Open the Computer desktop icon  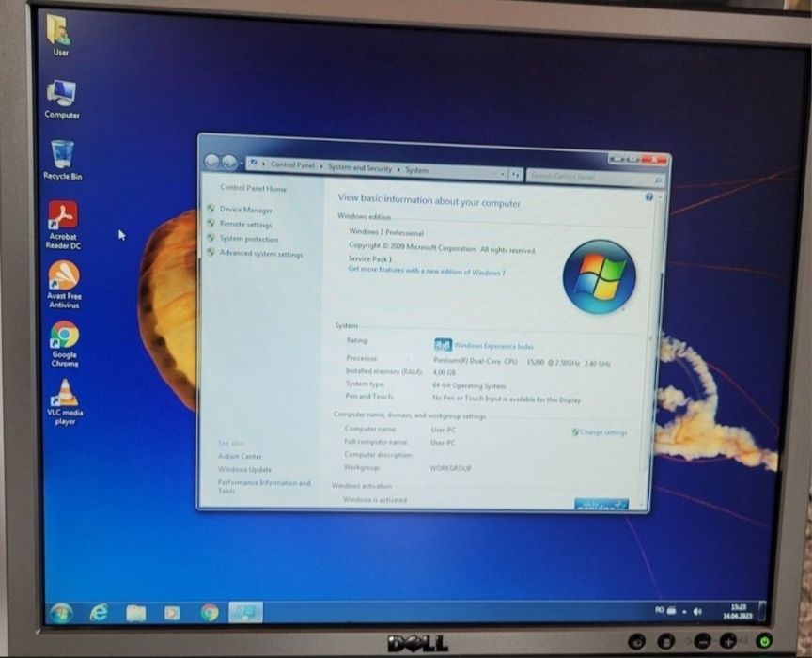point(62,100)
